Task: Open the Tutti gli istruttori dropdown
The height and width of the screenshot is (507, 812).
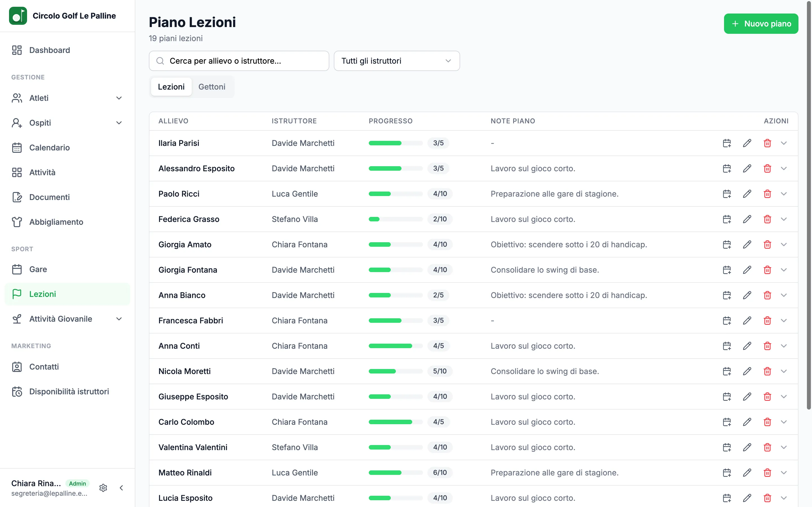Action: (397, 61)
